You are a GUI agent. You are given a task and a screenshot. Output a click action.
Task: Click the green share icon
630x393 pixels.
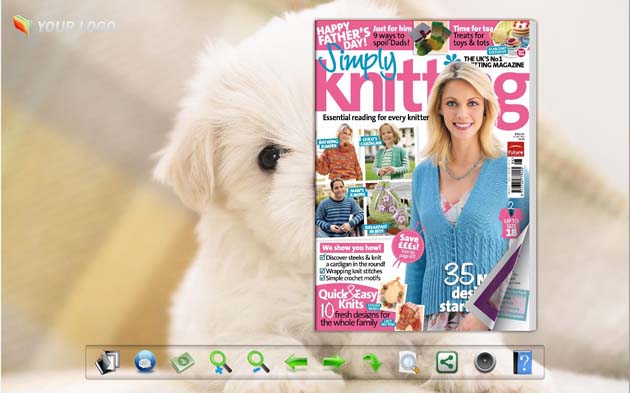tap(447, 362)
